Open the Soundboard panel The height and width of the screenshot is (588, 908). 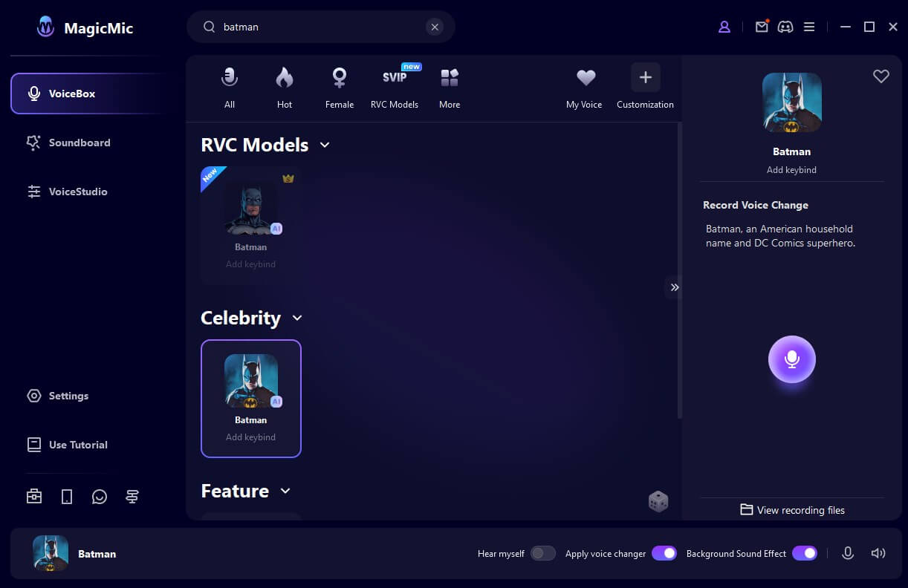point(80,143)
